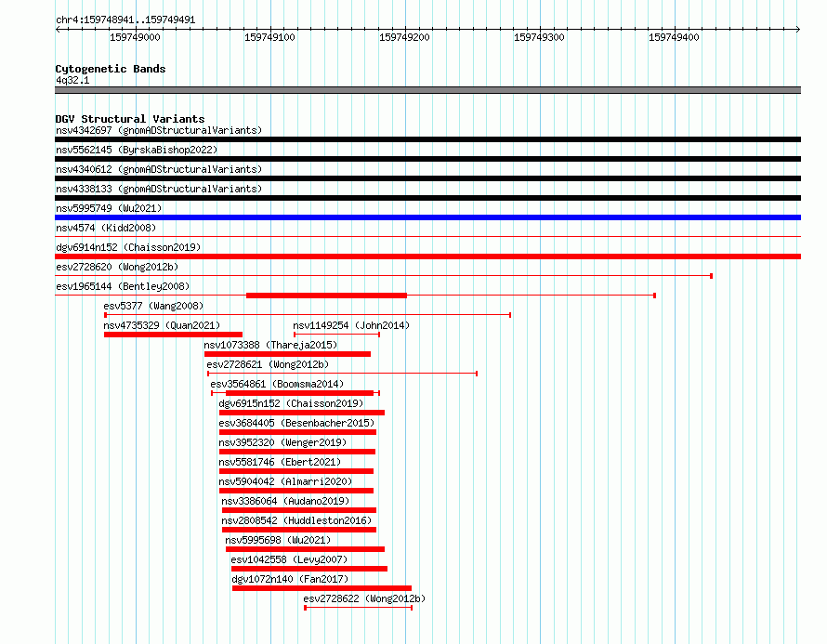This screenshot has height=644, width=827.
Task: Click nsv3952320 (Wenger2019) label
Action: (x=282, y=442)
